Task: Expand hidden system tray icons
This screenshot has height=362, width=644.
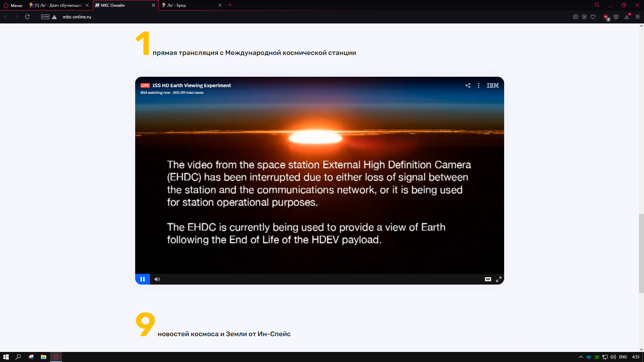Action: pyautogui.click(x=581, y=357)
